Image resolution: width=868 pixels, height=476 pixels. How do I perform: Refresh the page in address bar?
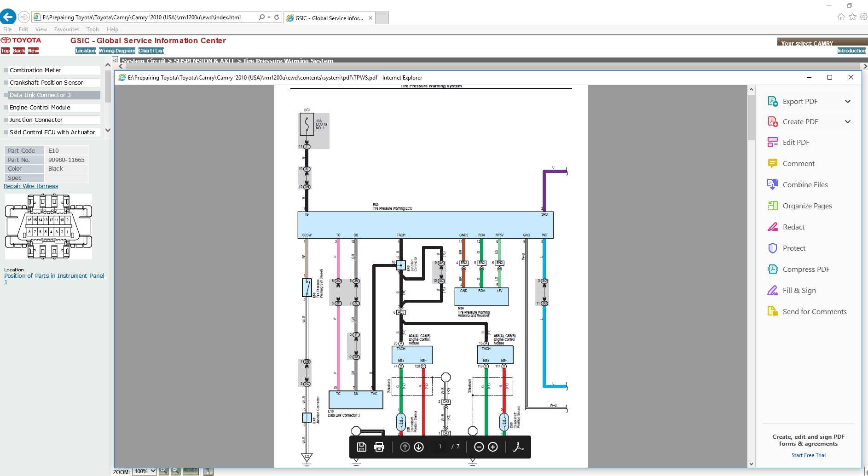click(x=277, y=17)
